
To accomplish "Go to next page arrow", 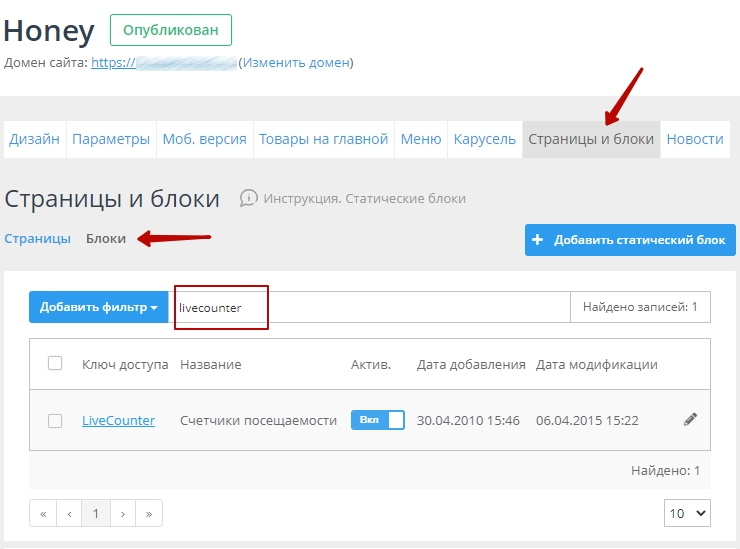I will (x=122, y=513).
